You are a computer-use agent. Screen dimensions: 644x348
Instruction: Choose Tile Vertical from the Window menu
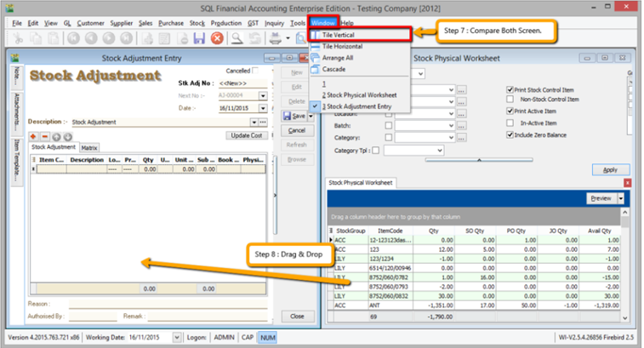pos(339,35)
